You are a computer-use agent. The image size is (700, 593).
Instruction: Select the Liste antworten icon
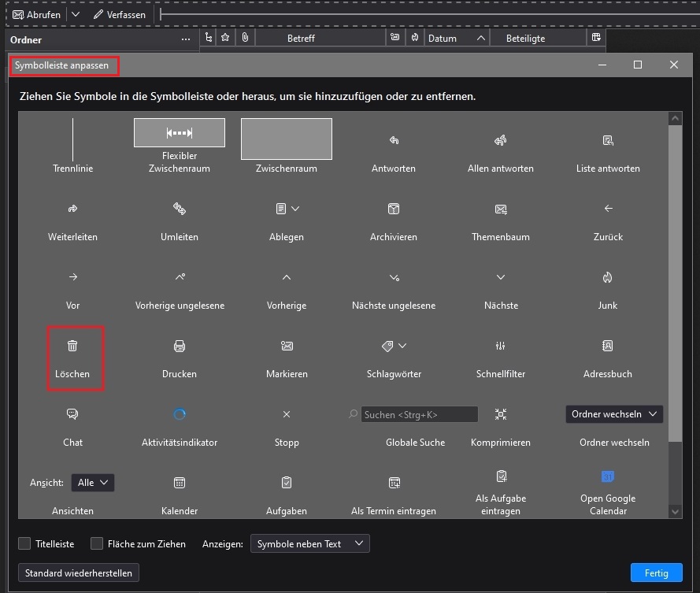click(608, 140)
